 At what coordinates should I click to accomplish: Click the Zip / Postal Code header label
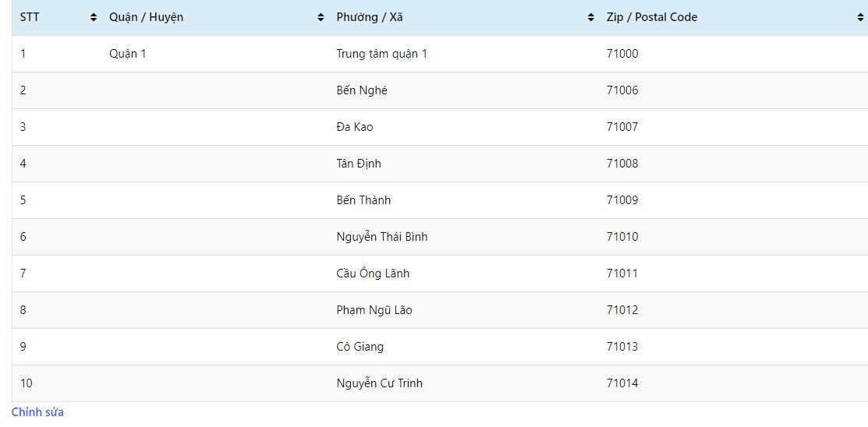(651, 17)
